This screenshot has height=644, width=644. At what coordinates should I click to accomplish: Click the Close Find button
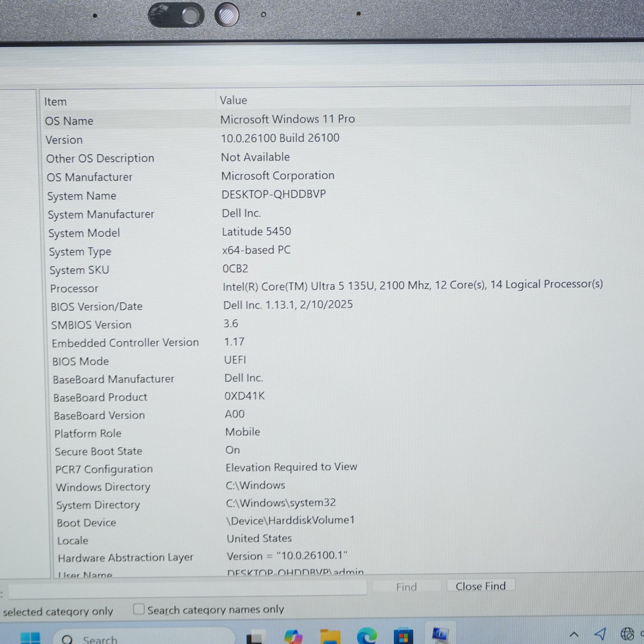(x=480, y=586)
